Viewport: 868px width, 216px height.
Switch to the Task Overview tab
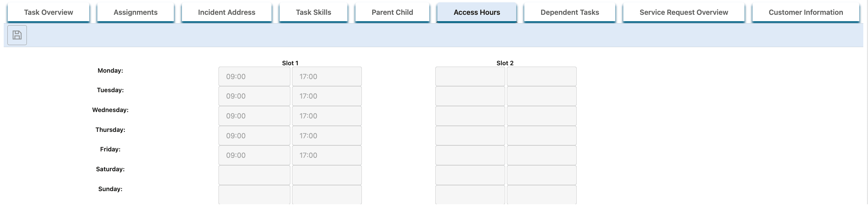coord(48,12)
